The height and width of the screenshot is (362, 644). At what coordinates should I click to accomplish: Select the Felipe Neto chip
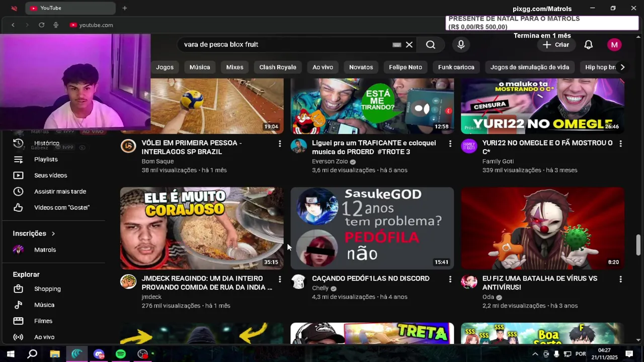[406, 67]
